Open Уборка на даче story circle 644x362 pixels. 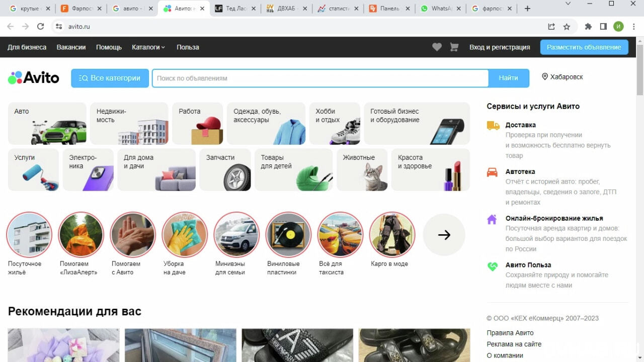tap(185, 235)
